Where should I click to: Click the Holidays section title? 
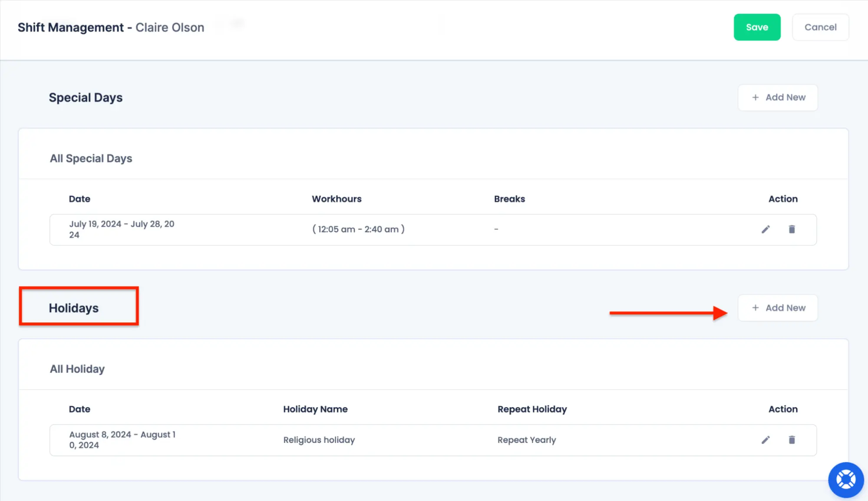point(73,308)
